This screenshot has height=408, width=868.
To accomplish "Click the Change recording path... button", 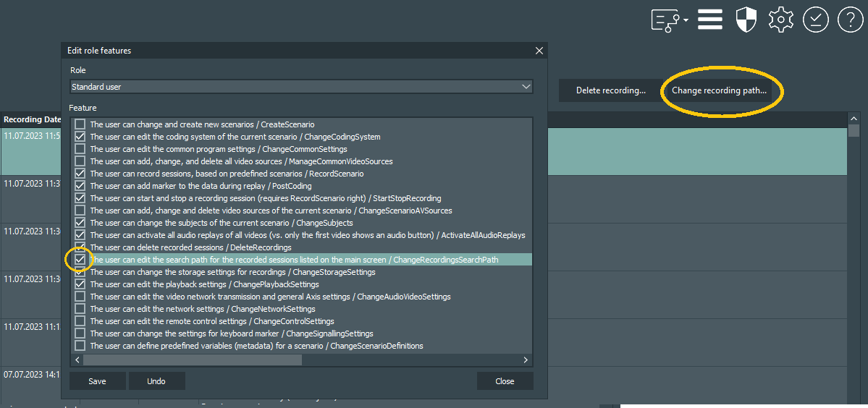I will (719, 90).
